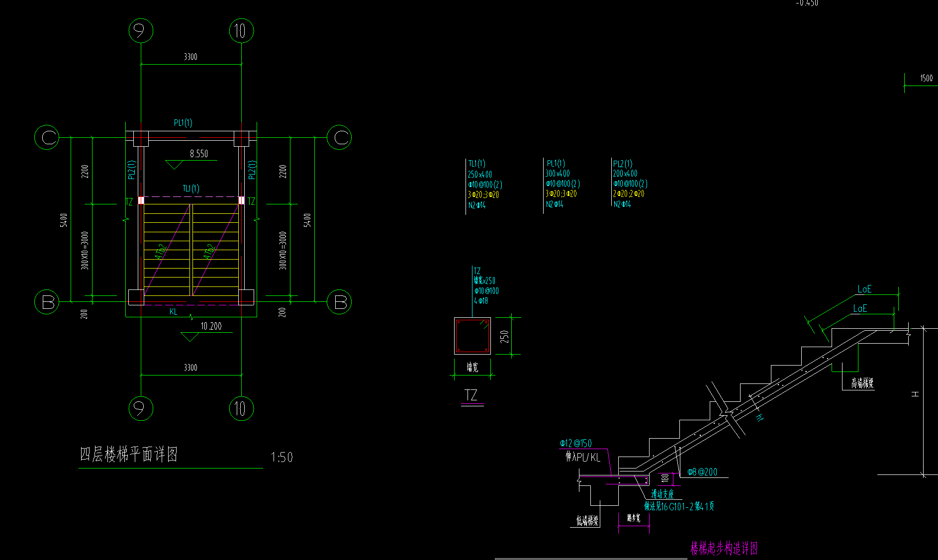Select the TL1(1) label inside the stair plan

(191, 188)
